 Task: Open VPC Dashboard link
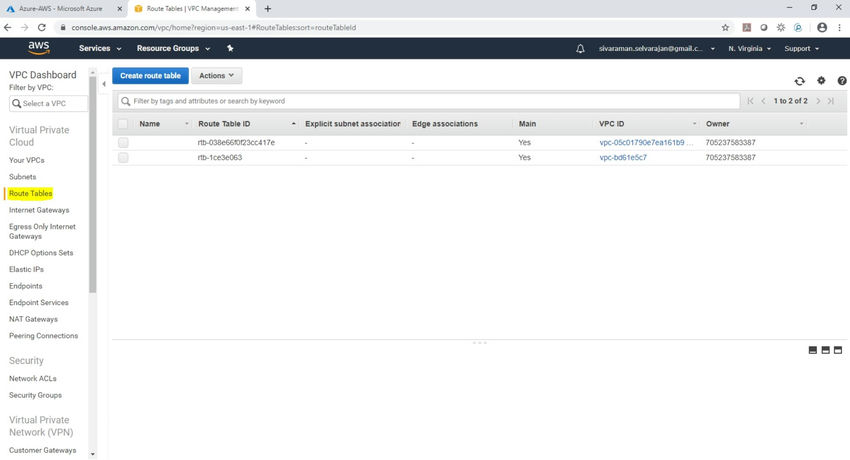(42, 75)
